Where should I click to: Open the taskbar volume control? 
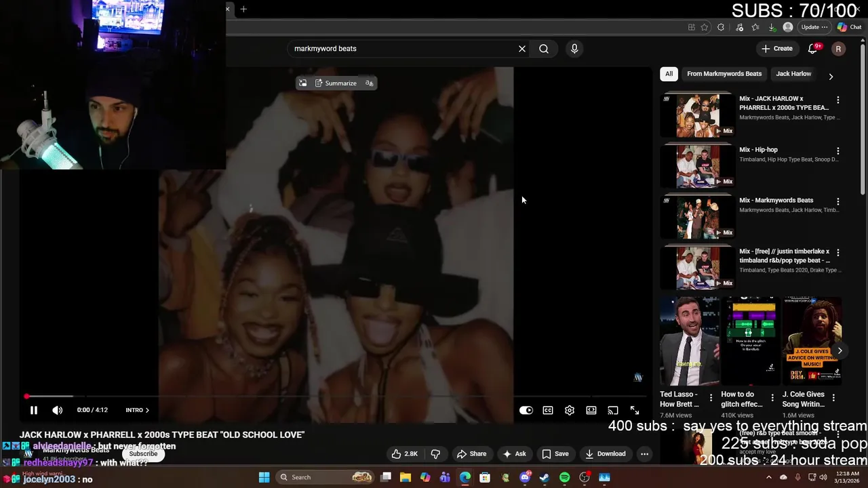pyautogui.click(x=823, y=477)
